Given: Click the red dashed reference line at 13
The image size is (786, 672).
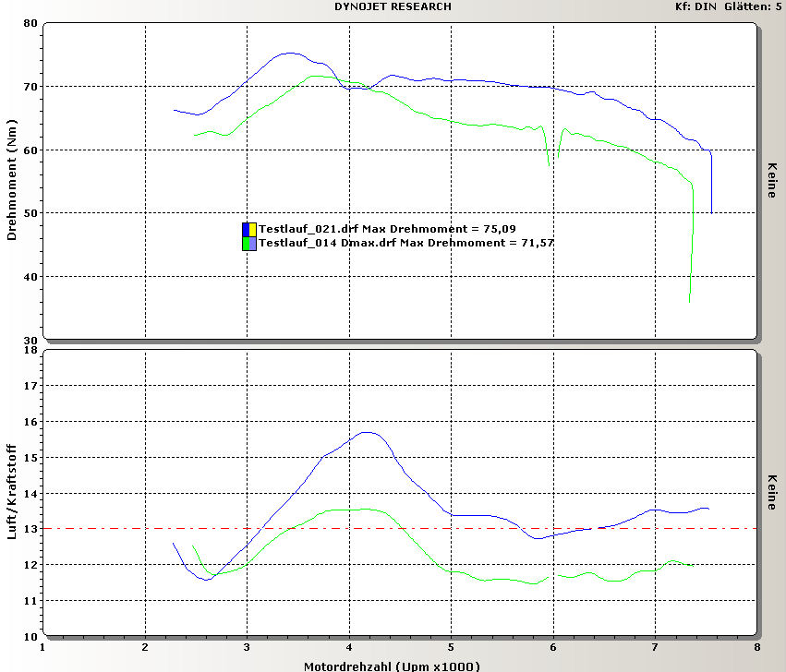Looking at the screenshot, I should coord(554,528).
